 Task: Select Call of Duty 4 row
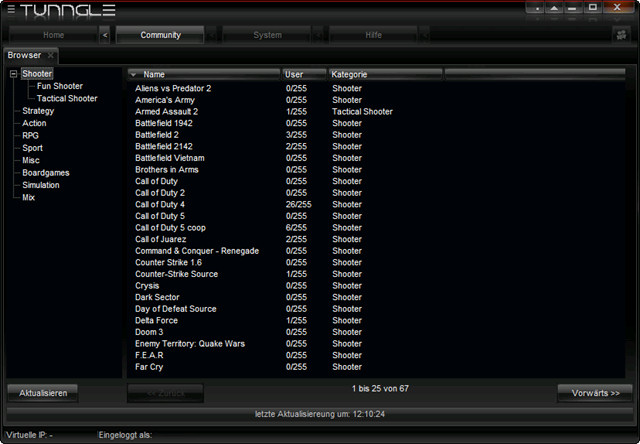click(376, 204)
